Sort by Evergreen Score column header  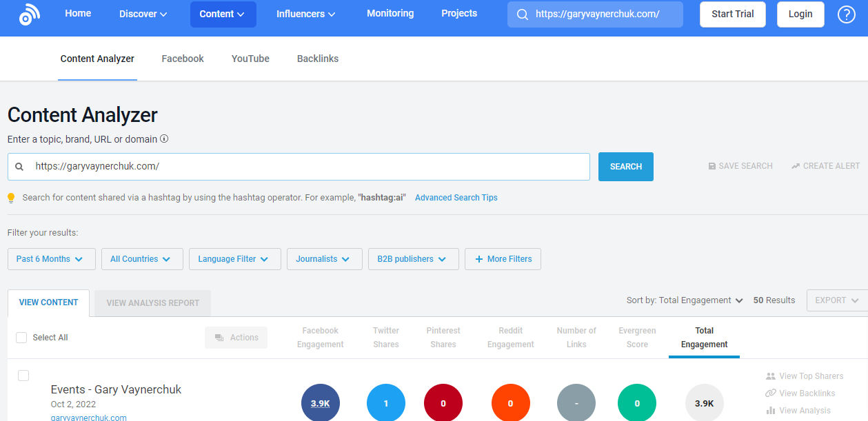(x=637, y=338)
